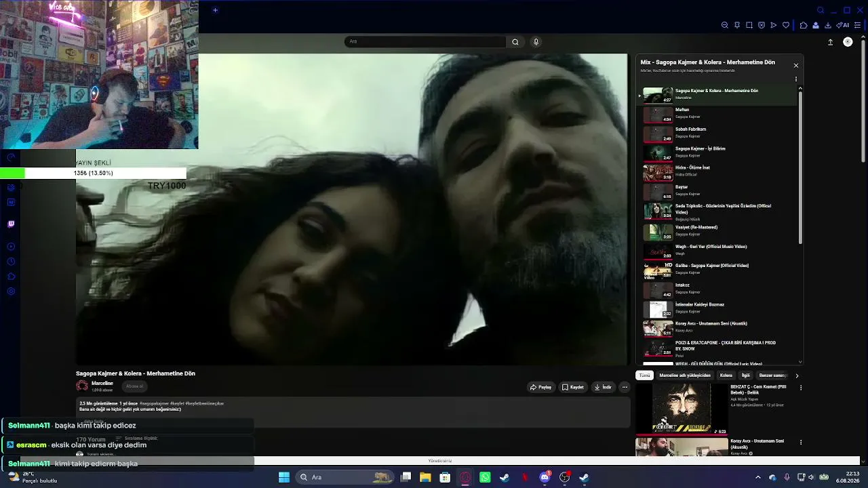
Task: Open File Explorer from the taskbar
Action: tap(425, 477)
